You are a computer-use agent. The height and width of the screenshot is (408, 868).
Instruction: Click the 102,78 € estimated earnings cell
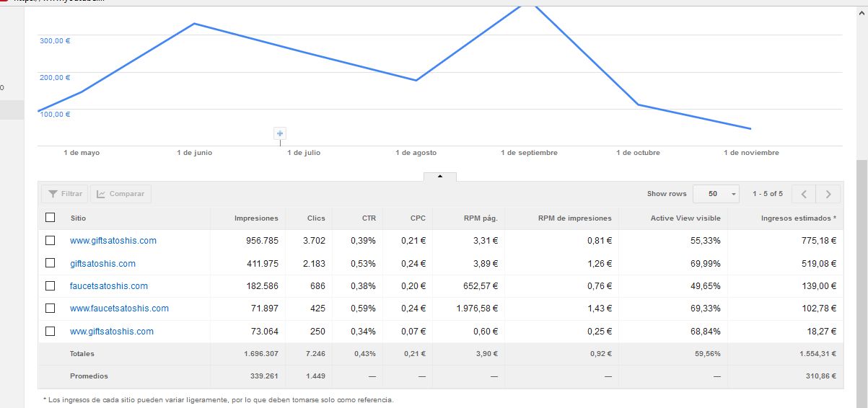coord(818,309)
